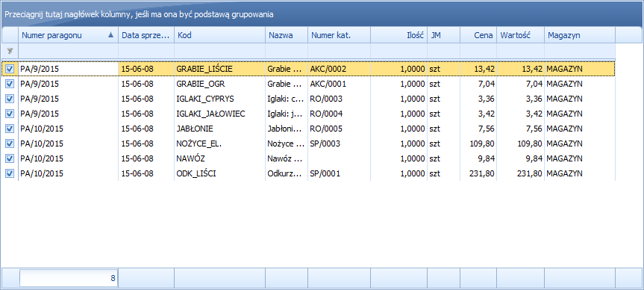This screenshot has height=290, width=644.
Task: Click filter field under Kod column
Action: 220,51
